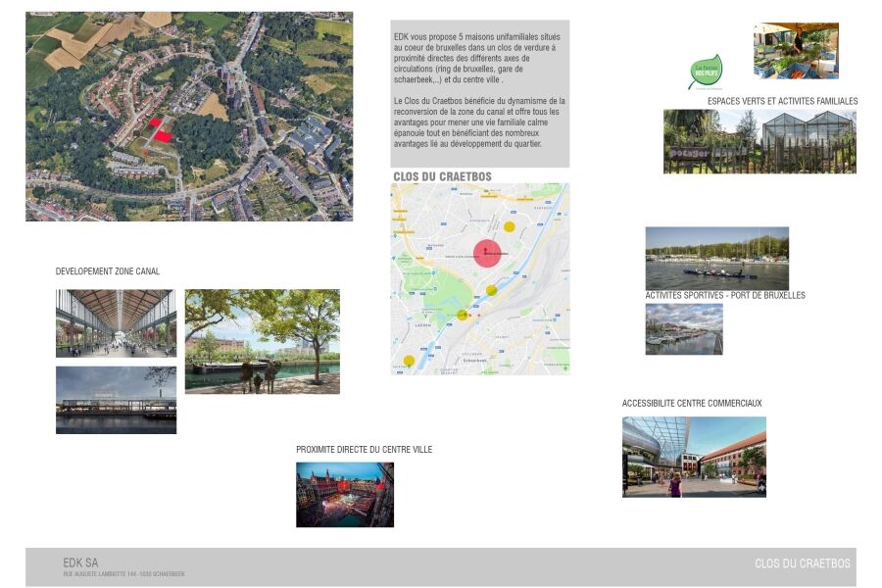Select ACCESSIBILITE CENTRE COMMERCIAUX caption text

click(691, 403)
